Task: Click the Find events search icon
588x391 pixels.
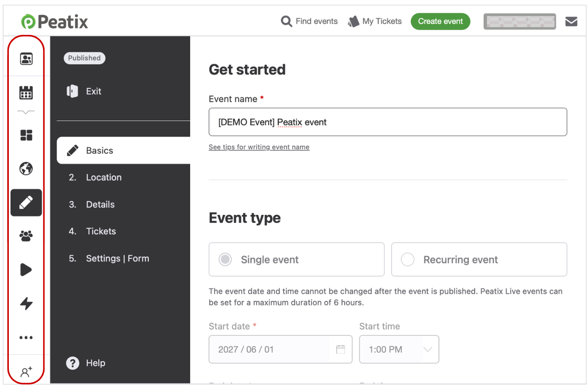Action: pos(286,21)
